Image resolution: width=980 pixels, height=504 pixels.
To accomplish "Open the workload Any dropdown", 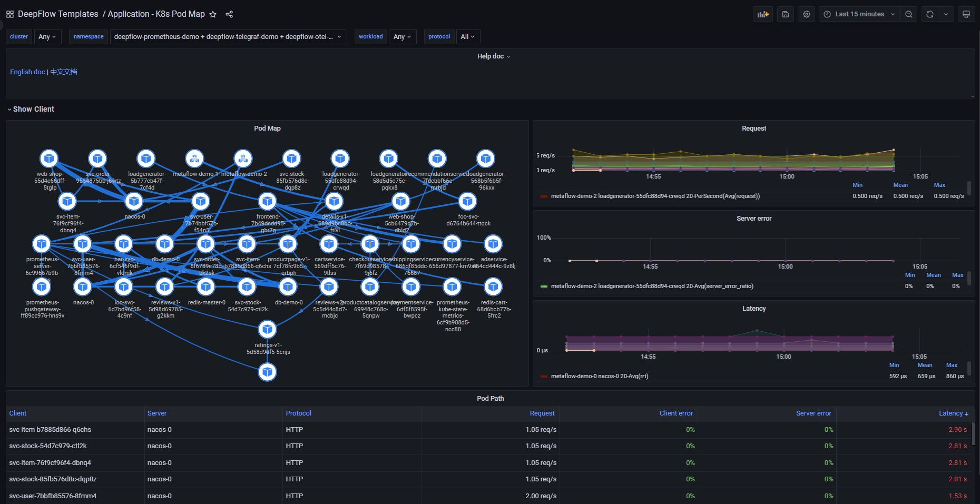I will click(x=403, y=37).
